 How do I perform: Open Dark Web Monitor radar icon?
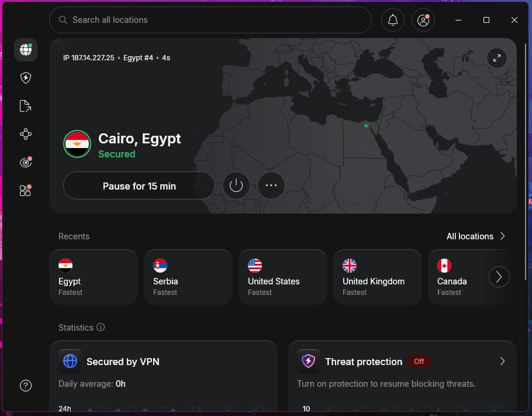pyautogui.click(x=26, y=162)
